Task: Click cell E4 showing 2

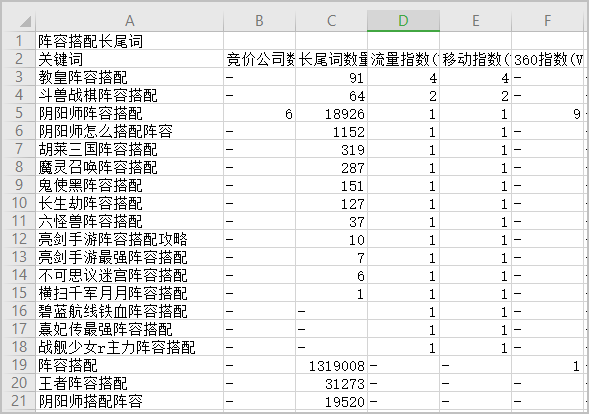Action: click(476, 95)
